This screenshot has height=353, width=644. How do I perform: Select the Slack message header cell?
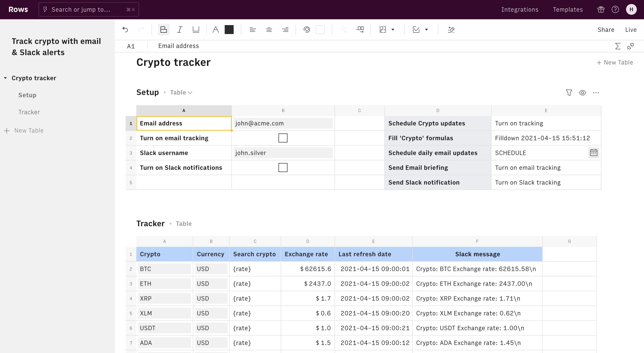click(x=477, y=254)
